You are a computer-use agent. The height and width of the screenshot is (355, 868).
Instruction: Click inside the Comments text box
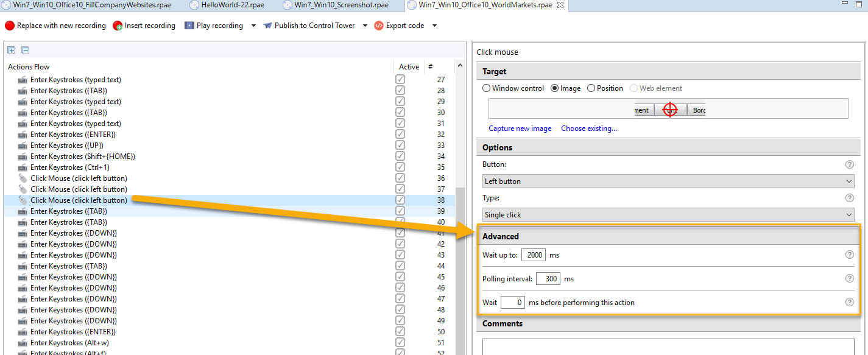[668, 346]
